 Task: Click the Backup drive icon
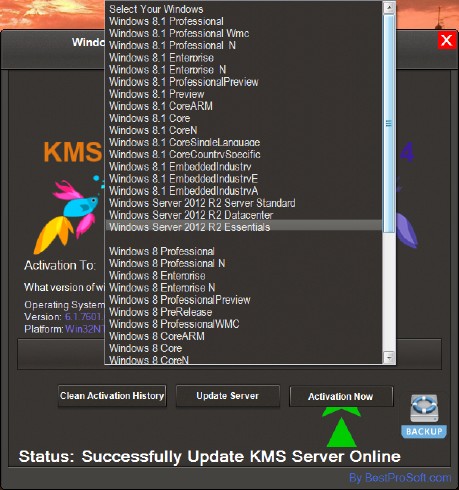424,416
